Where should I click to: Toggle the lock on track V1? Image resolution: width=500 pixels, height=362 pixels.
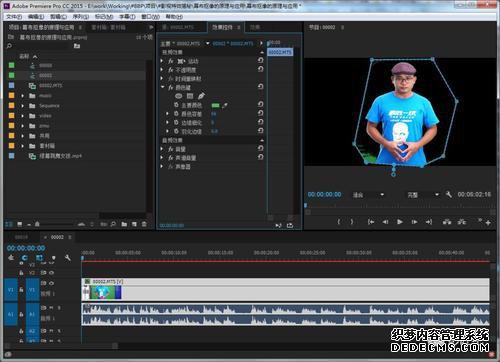21,289
